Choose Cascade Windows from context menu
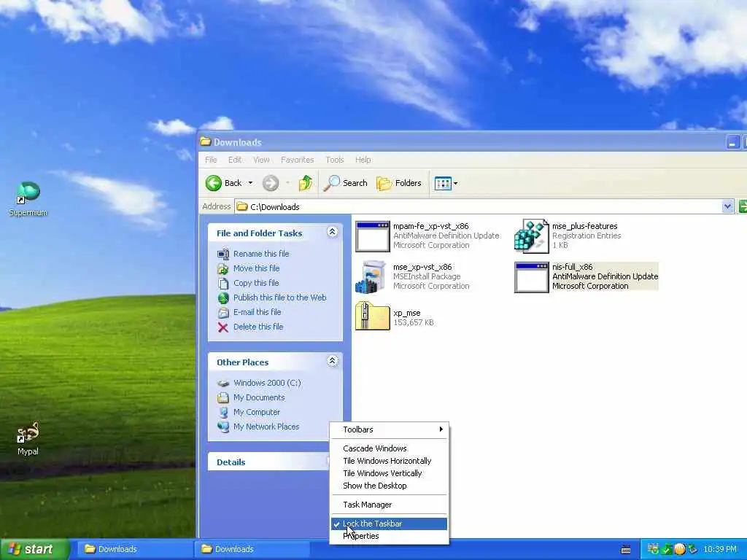747x560 pixels. (390, 448)
